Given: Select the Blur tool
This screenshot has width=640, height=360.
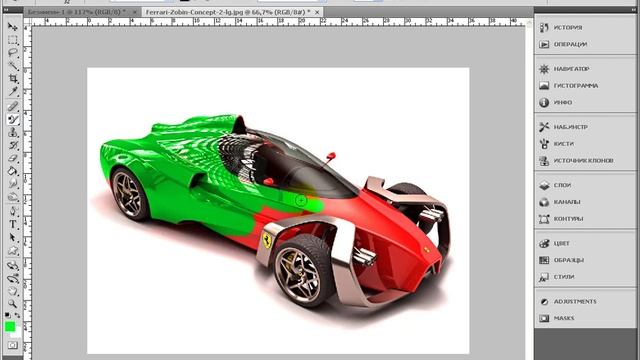Looking at the screenshot, I should pos(13,184).
